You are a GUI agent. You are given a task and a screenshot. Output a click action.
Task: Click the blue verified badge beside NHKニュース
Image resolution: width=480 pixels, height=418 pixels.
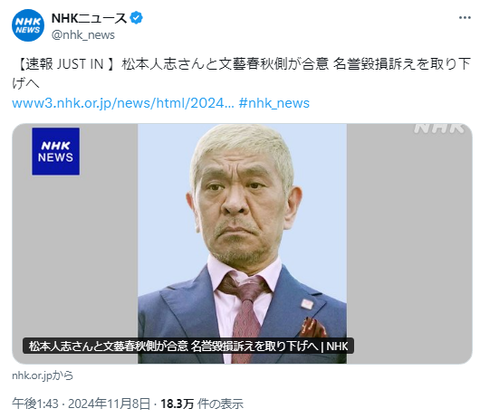pos(136,18)
